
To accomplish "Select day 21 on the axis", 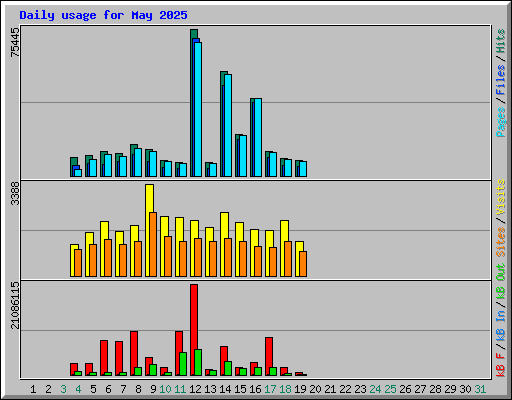I will (x=330, y=389).
